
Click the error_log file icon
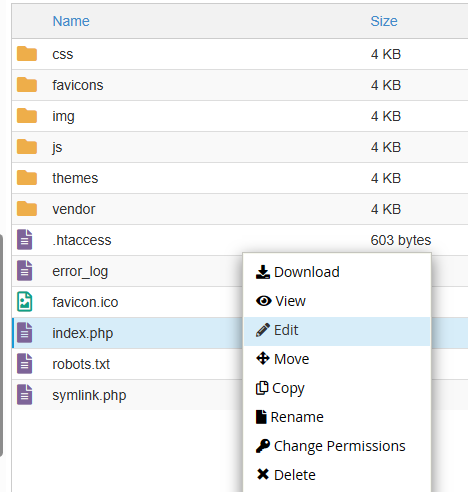point(25,271)
